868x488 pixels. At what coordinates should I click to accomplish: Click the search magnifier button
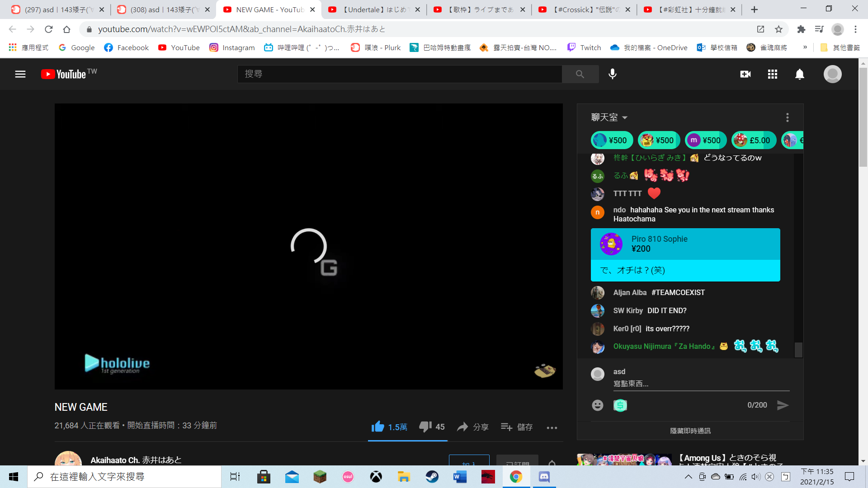coord(580,74)
